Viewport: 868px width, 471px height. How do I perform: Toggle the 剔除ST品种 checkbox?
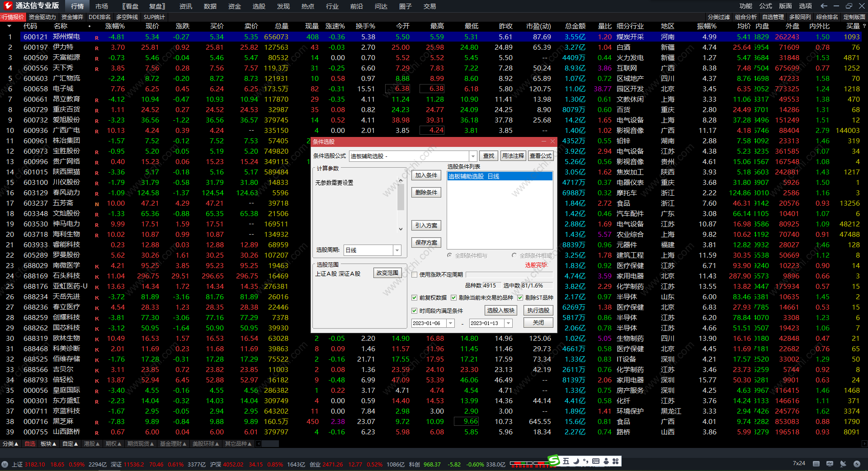coord(520,297)
